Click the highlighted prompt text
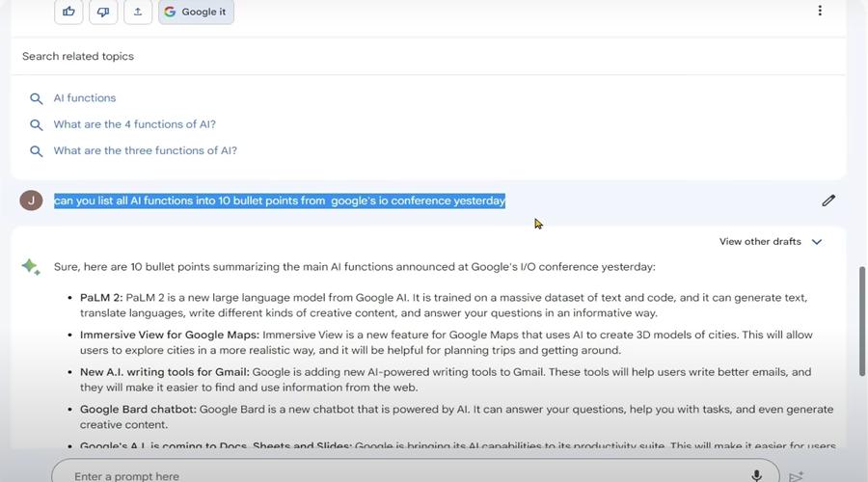 pos(280,201)
